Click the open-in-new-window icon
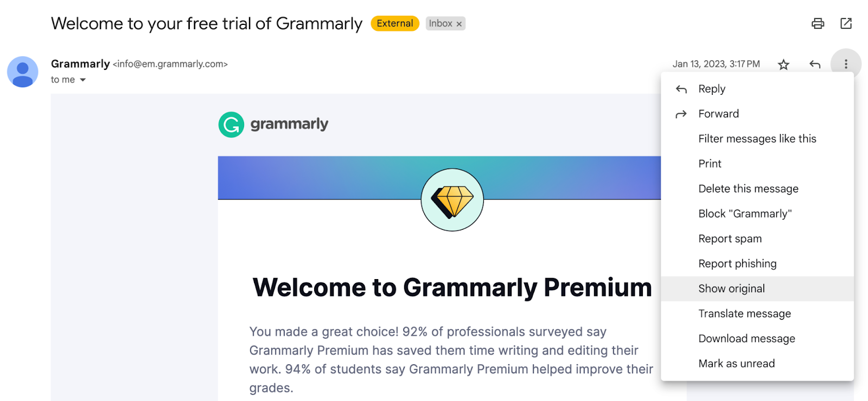Screen dimensions: 868x401 point(846,23)
